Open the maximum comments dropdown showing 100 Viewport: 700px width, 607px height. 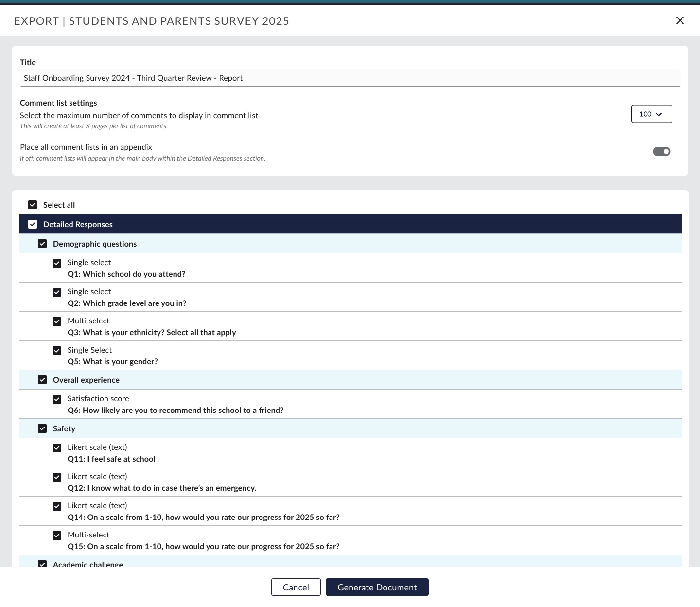click(651, 114)
